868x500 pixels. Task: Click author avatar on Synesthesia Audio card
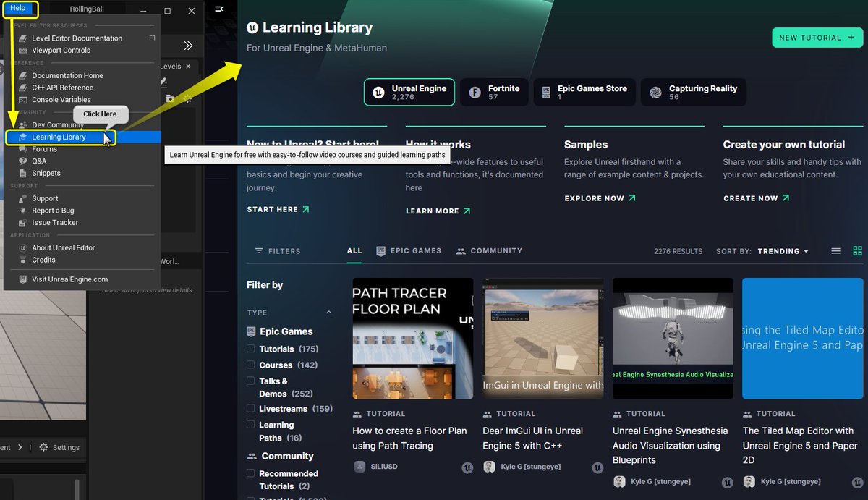(x=619, y=481)
